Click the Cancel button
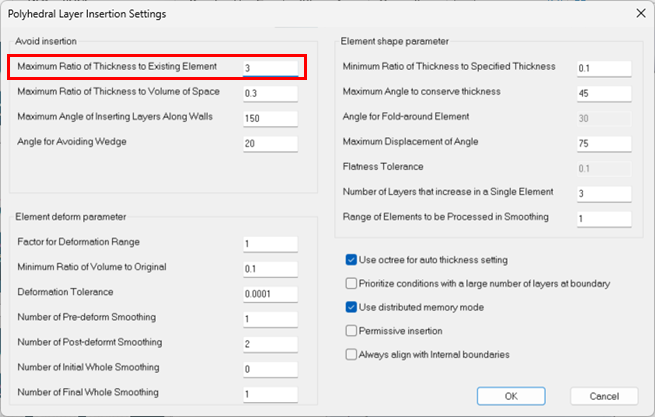 [x=604, y=396]
